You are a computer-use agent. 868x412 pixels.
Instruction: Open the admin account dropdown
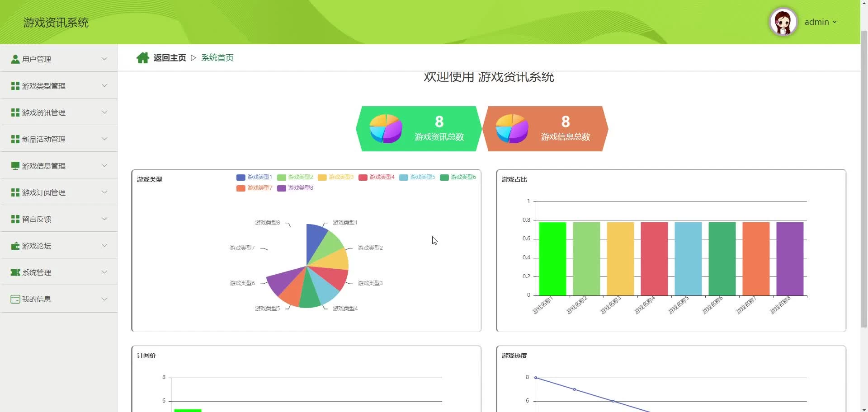pos(821,22)
